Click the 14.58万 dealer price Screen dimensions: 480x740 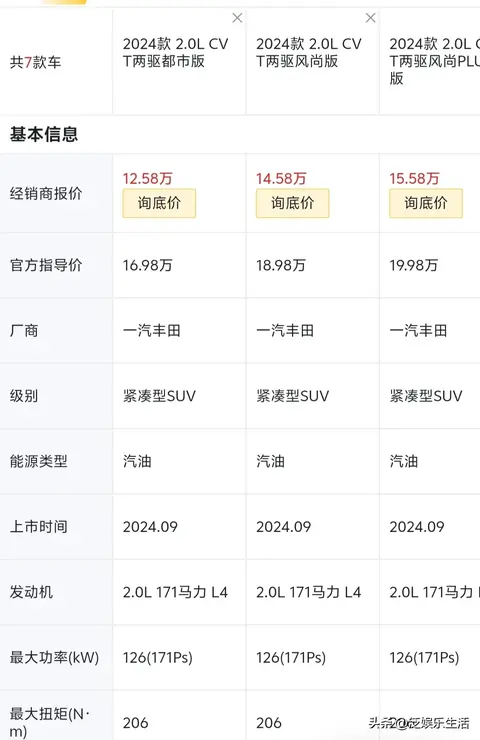coord(281,178)
